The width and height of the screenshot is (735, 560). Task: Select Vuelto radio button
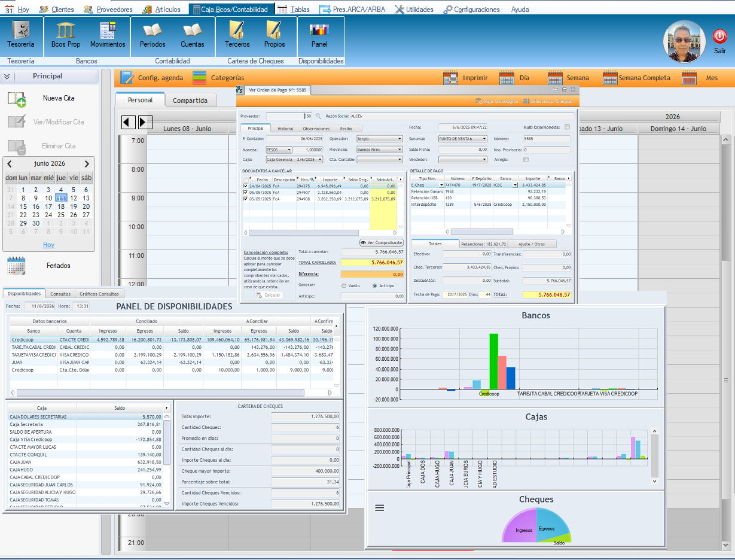[x=344, y=285]
